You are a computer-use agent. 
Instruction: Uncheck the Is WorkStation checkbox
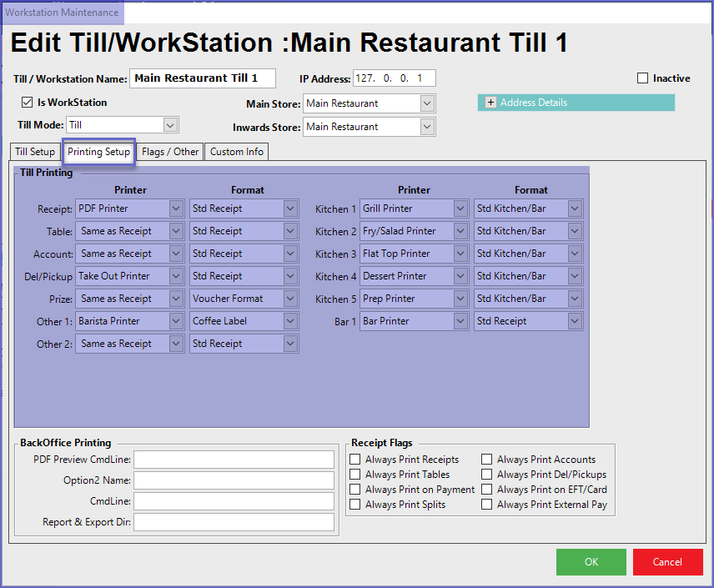27,103
